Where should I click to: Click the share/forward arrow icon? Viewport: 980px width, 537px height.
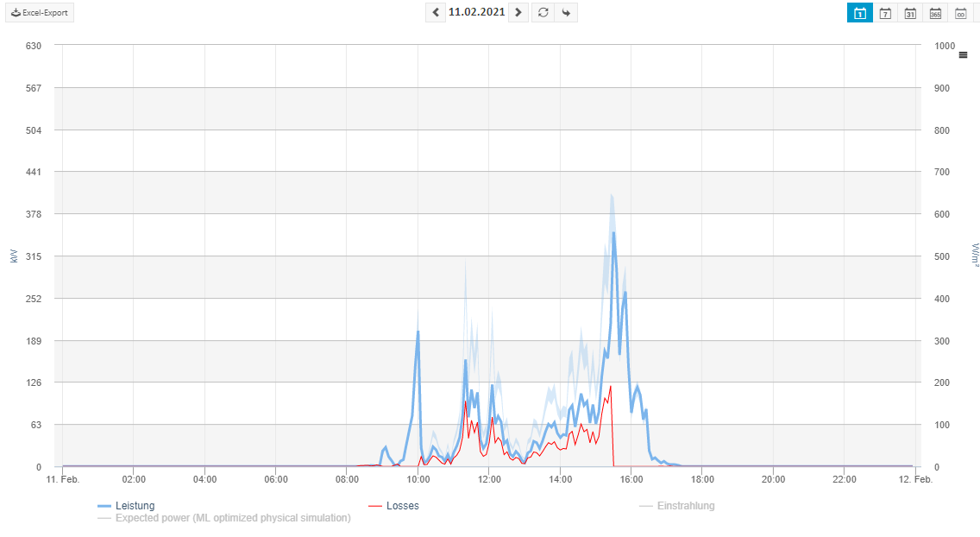566,12
